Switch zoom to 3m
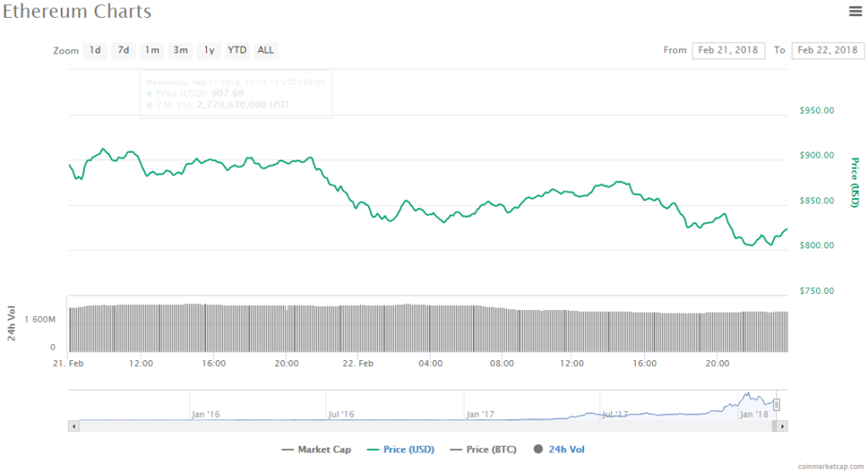The image size is (868, 472). coord(181,50)
